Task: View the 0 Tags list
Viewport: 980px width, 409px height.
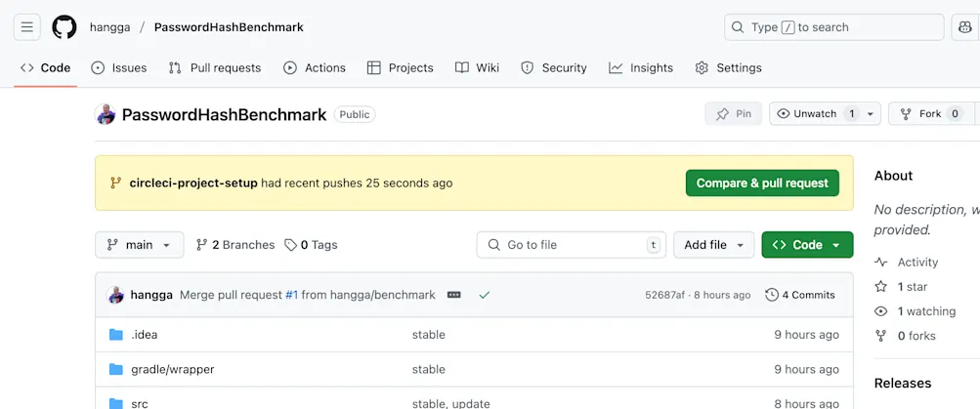Action: tap(311, 245)
